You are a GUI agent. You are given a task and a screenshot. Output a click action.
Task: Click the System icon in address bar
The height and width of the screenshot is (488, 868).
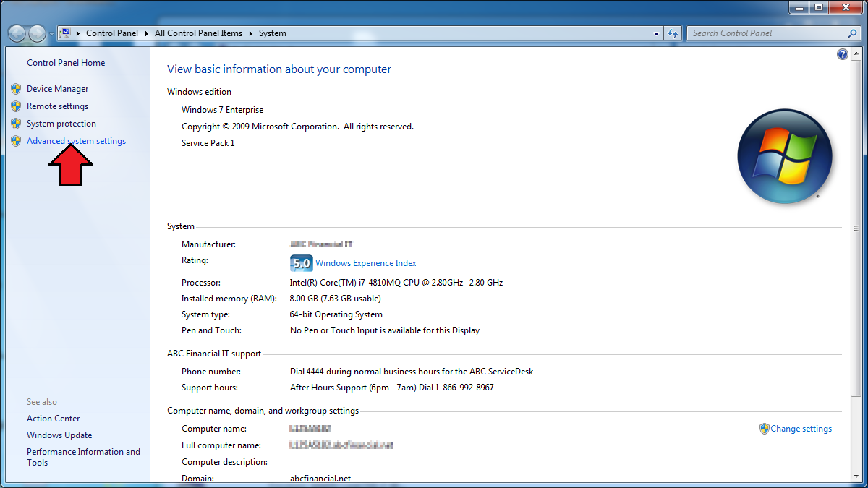(x=65, y=33)
